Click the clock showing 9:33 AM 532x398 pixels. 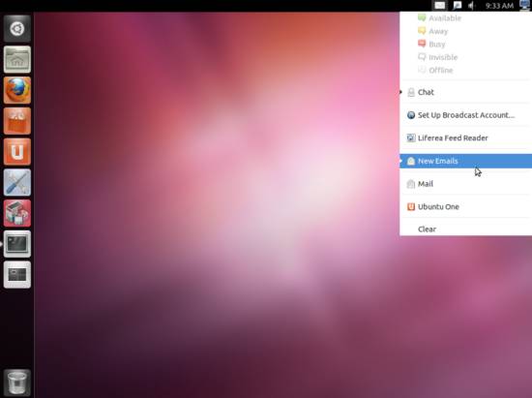[x=499, y=6]
